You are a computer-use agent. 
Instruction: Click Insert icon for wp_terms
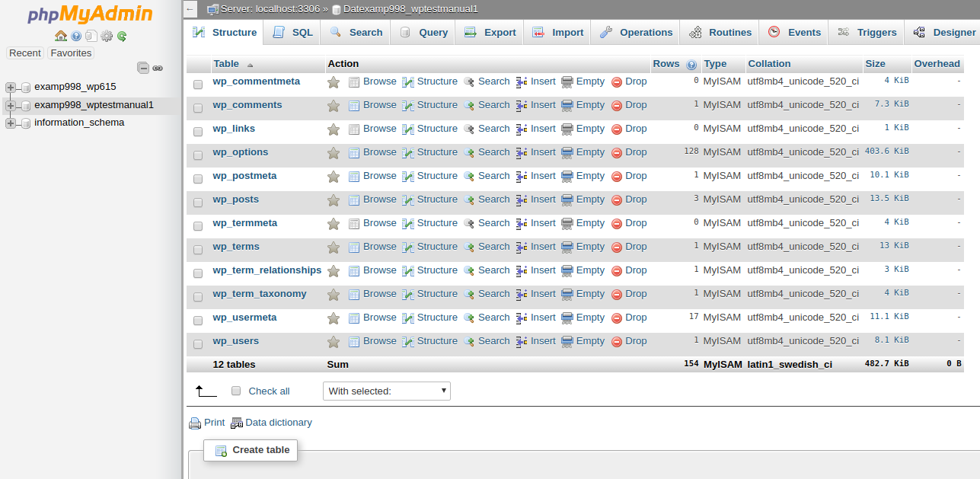(x=522, y=247)
